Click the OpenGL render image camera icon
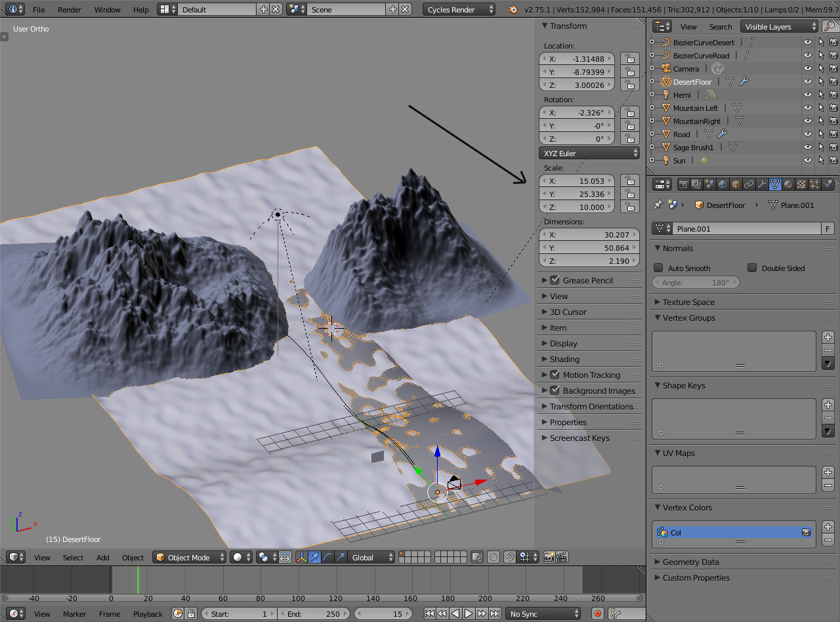The width and height of the screenshot is (840, 622). point(549,557)
